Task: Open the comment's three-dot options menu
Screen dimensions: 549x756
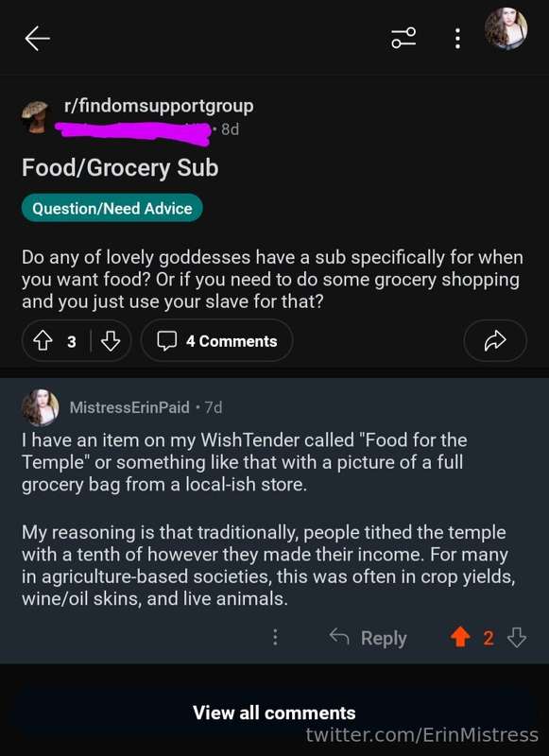Action: click(275, 637)
